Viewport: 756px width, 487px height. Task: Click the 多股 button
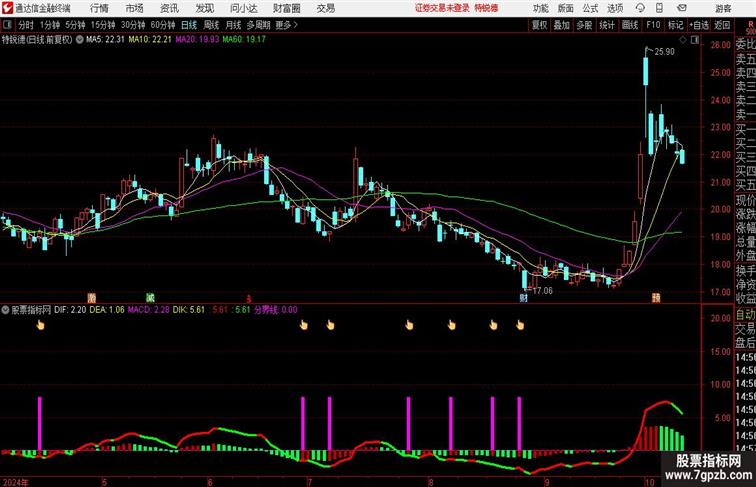[x=584, y=25]
